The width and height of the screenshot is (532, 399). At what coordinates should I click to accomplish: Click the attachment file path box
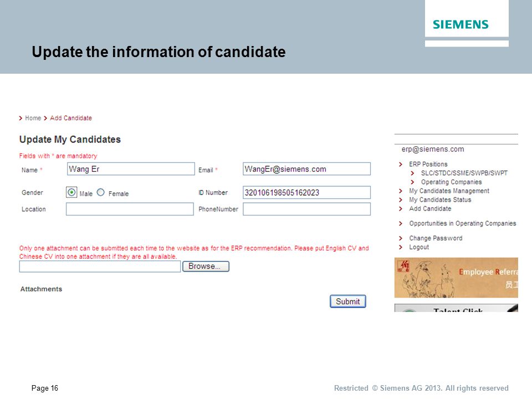[x=100, y=267]
